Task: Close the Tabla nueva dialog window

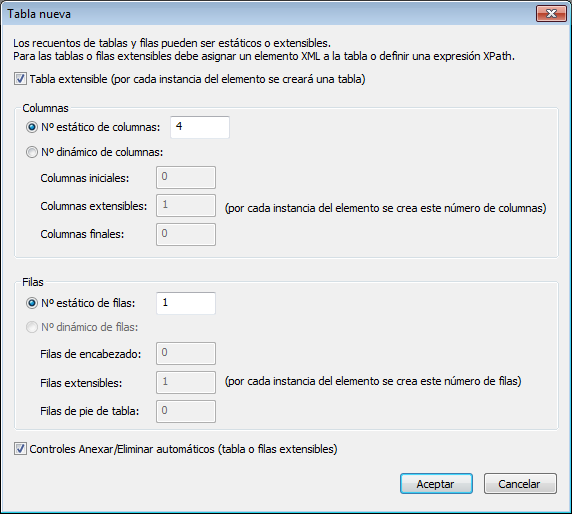Action: tap(551, 14)
